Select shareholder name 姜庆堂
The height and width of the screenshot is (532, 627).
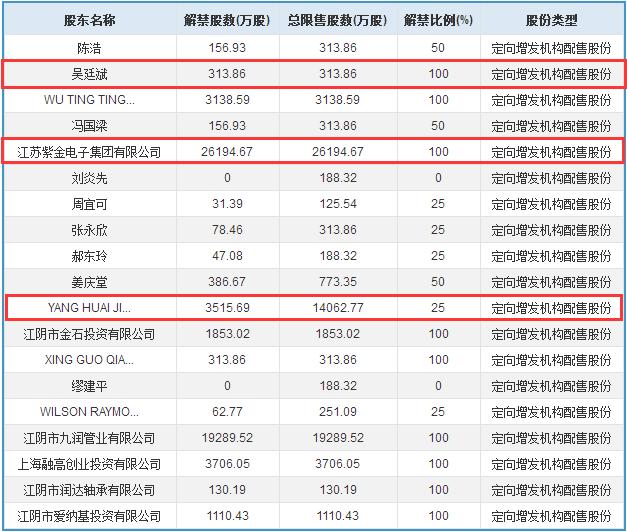coord(90,282)
